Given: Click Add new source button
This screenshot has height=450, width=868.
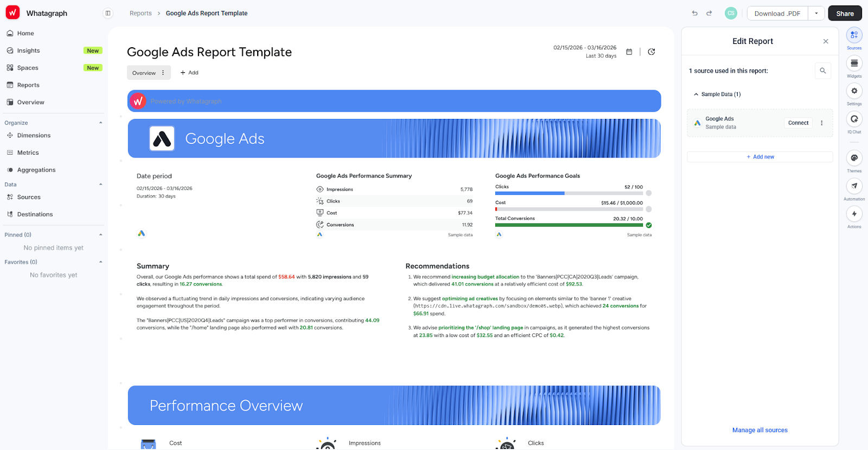Looking at the screenshot, I should pos(759,157).
